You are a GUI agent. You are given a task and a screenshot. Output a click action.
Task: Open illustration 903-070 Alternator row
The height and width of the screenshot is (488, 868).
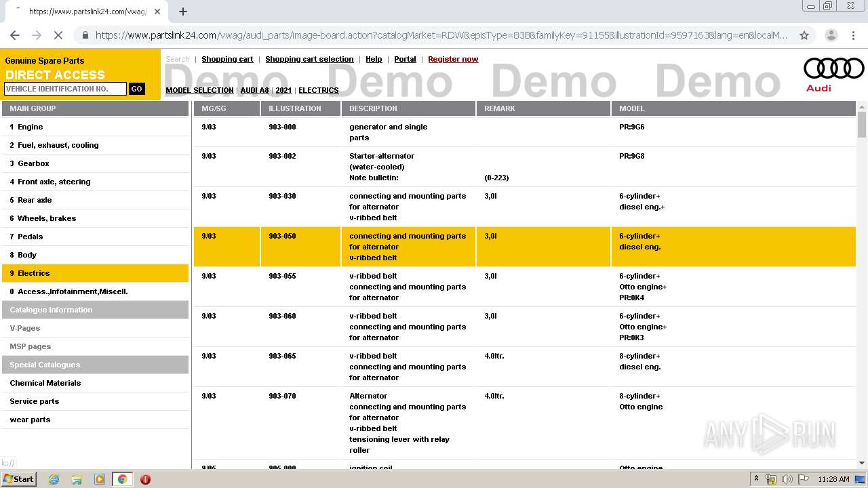(x=524, y=423)
